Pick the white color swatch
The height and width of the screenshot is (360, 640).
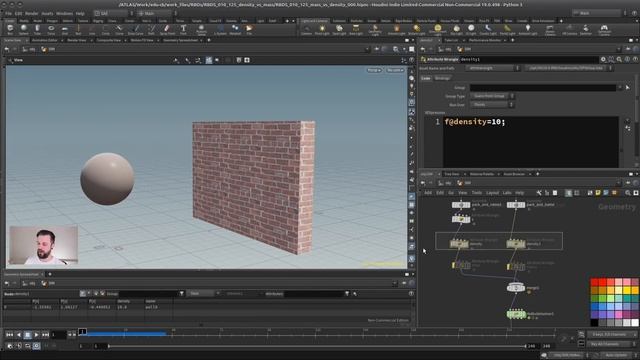pyautogui.click(x=635, y=323)
